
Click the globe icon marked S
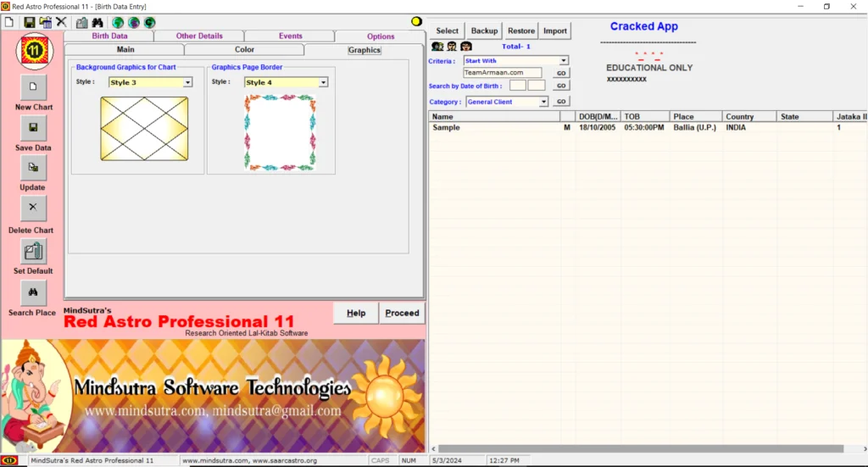pos(134,23)
